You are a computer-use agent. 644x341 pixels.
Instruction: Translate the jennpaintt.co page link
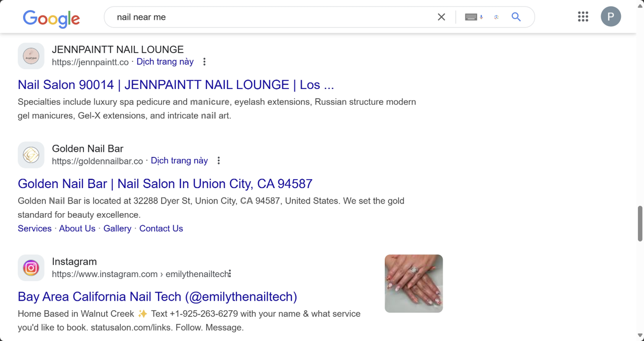(x=165, y=62)
